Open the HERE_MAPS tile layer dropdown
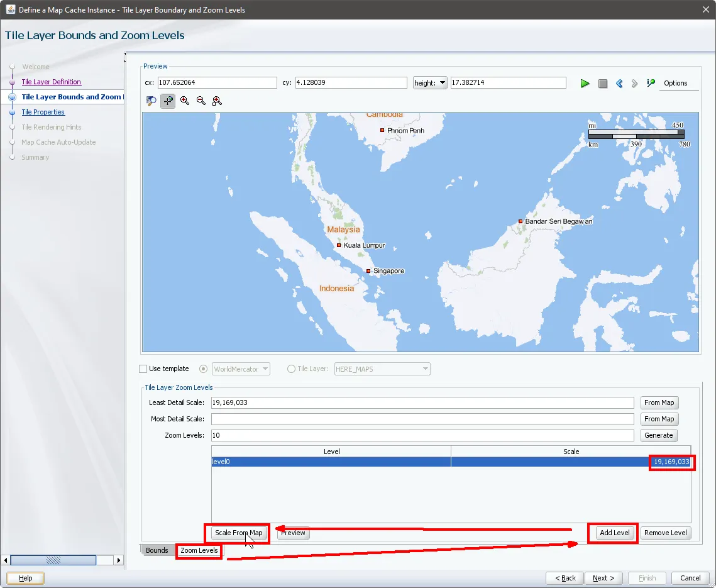Viewport: 716px width, 588px height. [x=425, y=369]
